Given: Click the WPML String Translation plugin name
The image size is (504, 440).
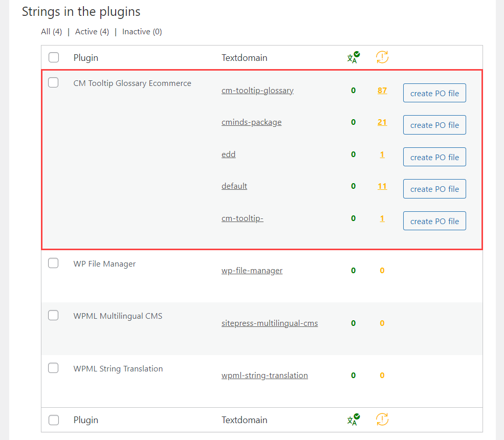Looking at the screenshot, I should click(x=118, y=369).
